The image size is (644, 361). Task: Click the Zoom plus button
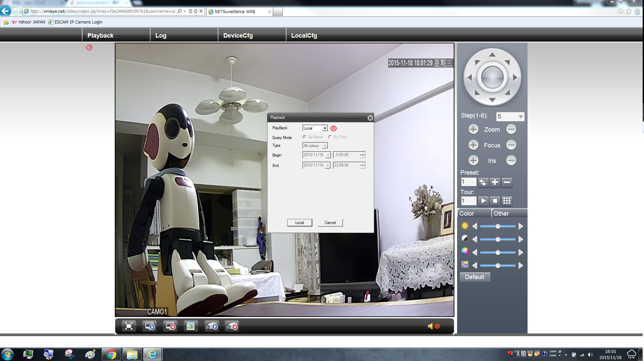[473, 129]
